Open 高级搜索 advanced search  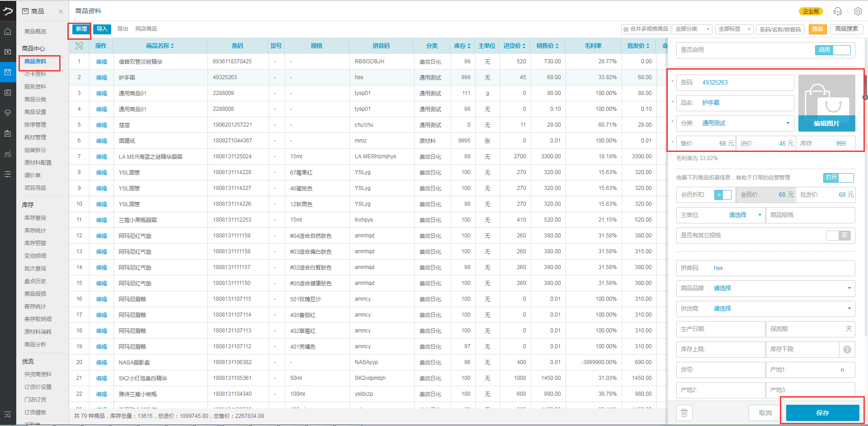(847, 29)
